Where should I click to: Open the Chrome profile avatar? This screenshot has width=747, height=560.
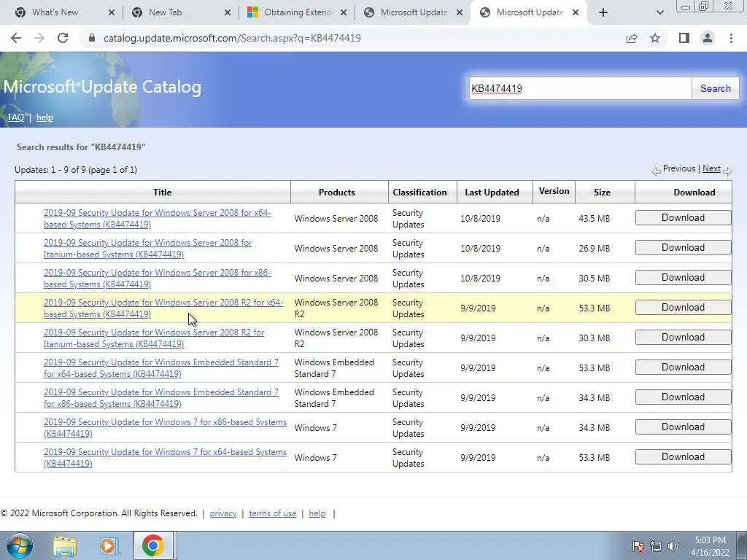(708, 38)
